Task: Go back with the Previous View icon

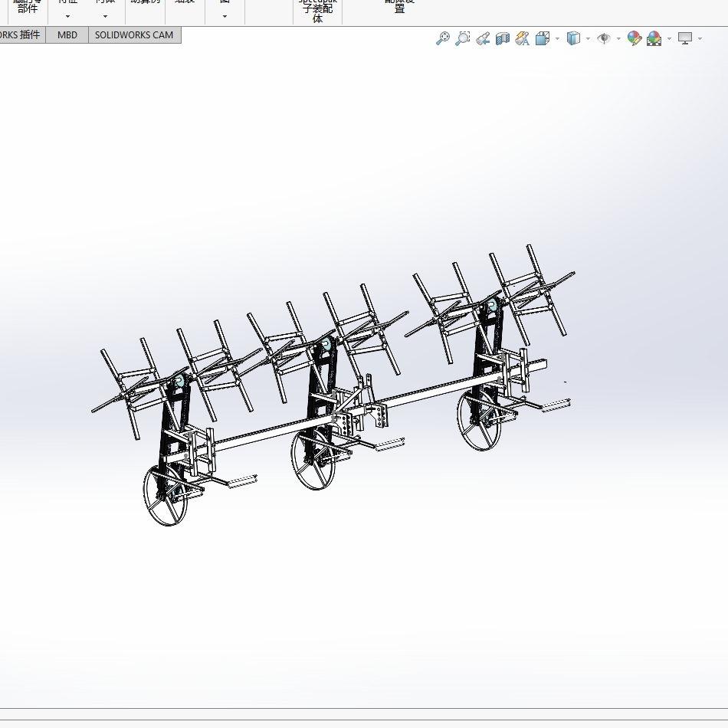Action: (482, 38)
